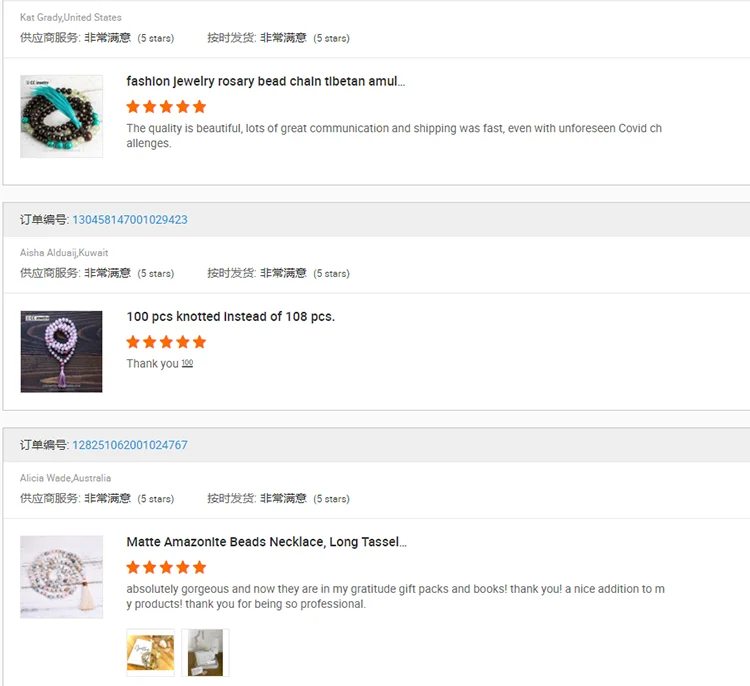This screenshot has height=686, width=750.
Task: Click the star rating under rosary bead chain
Action: coord(166,107)
